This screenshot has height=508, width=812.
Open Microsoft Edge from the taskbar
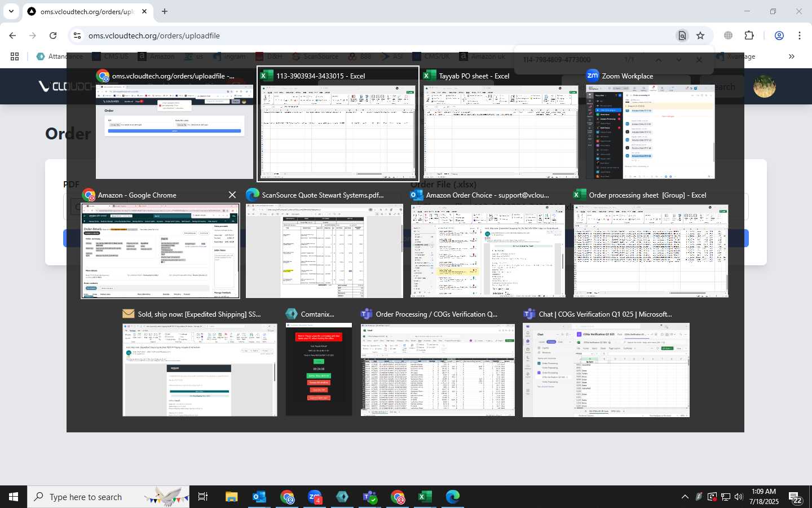pyautogui.click(x=453, y=497)
